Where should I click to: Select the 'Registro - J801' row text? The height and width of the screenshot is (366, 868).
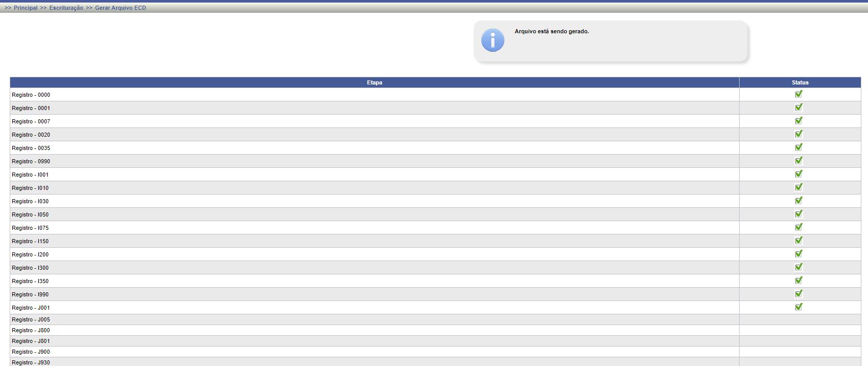pyautogui.click(x=31, y=341)
